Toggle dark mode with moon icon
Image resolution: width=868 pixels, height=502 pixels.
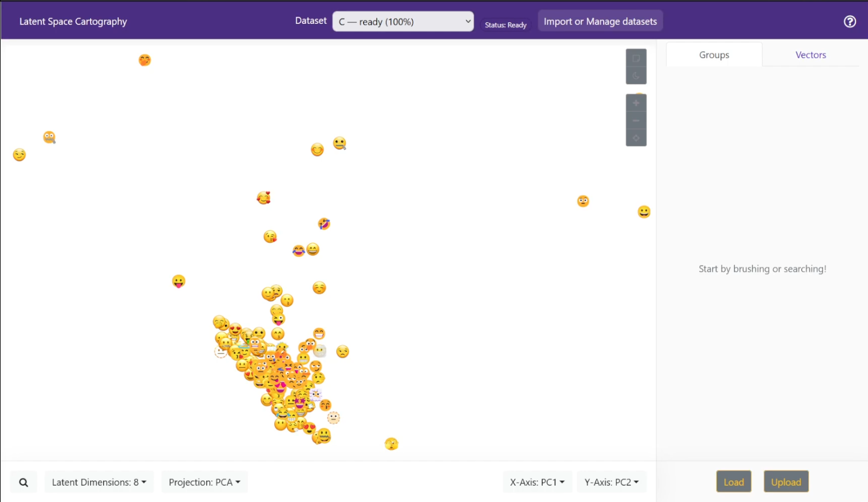point(636,76)
